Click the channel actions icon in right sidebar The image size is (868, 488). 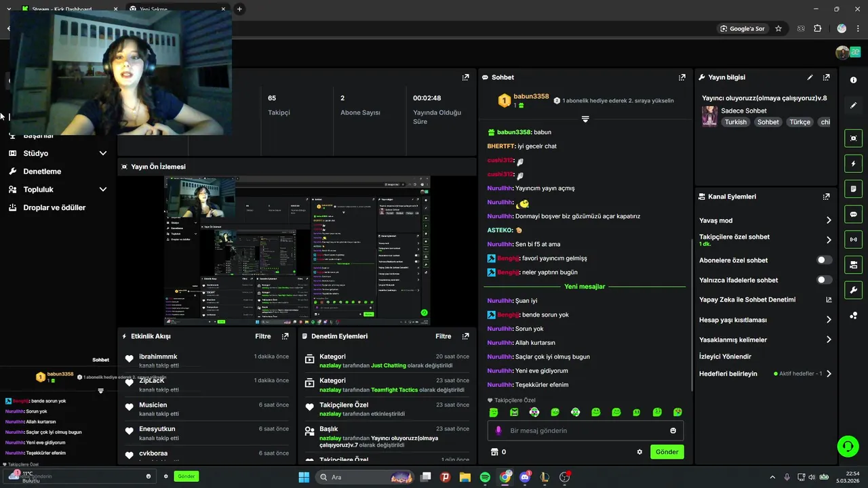[853, 264]
